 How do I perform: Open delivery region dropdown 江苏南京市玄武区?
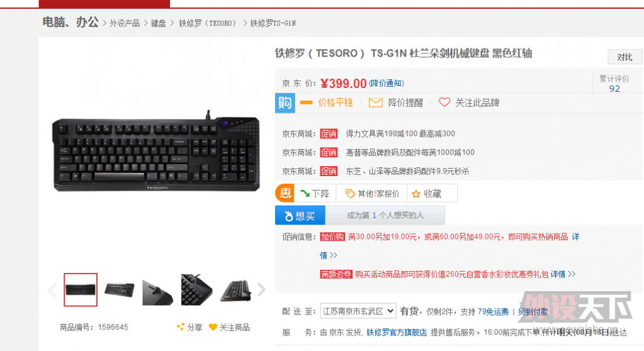358,311
